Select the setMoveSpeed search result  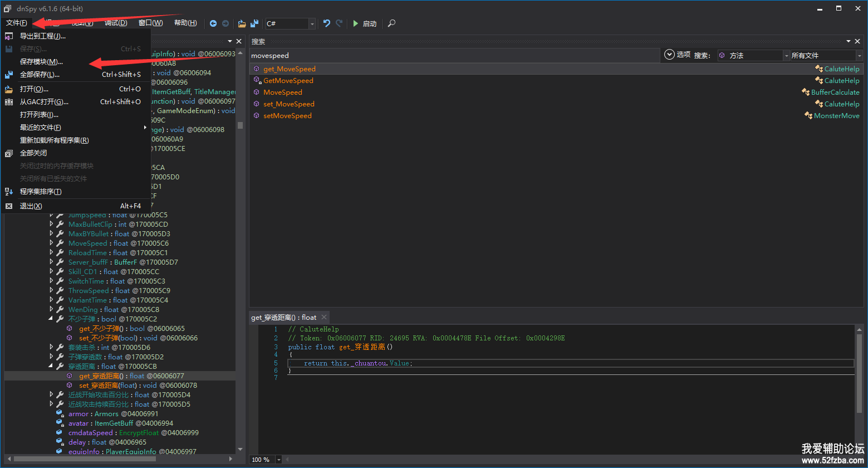556,116
